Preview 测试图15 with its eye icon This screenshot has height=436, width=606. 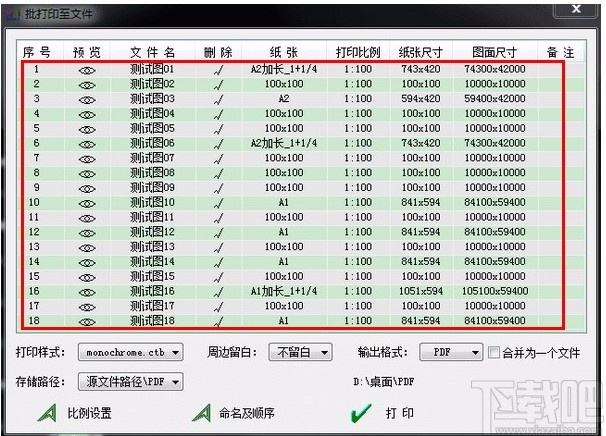(x=87, y=278)
